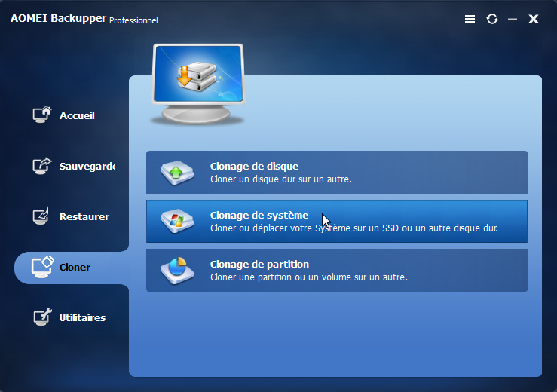The height and width of the screenshot is (392, 557).
Task: Click description 'Cloner ou déplacer votre Système sur un SSD'
Action: click(305, 228)
